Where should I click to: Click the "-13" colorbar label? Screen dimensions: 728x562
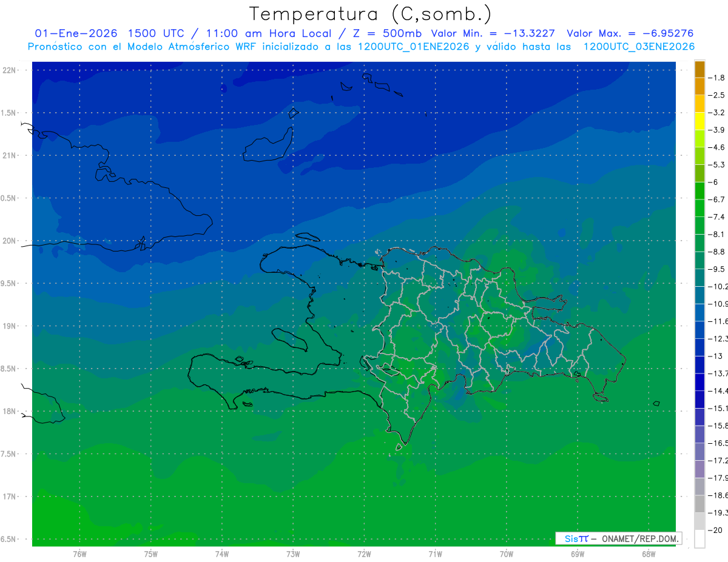tap(716, 356)
